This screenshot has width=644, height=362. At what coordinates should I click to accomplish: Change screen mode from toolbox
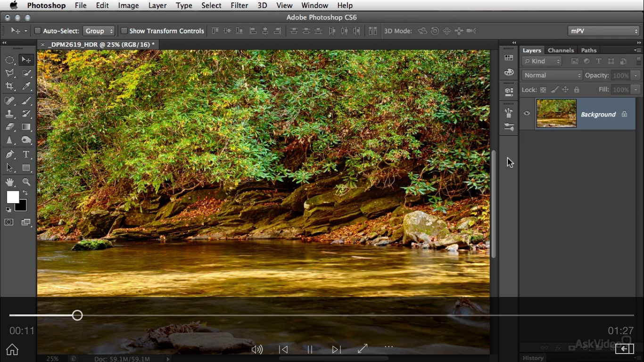(x=26, y=222)
